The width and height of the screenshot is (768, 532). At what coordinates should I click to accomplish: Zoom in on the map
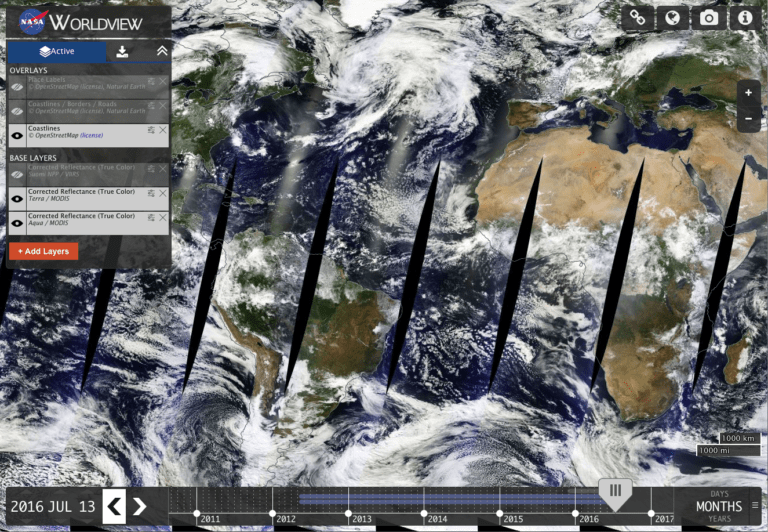tap(748, 93)
